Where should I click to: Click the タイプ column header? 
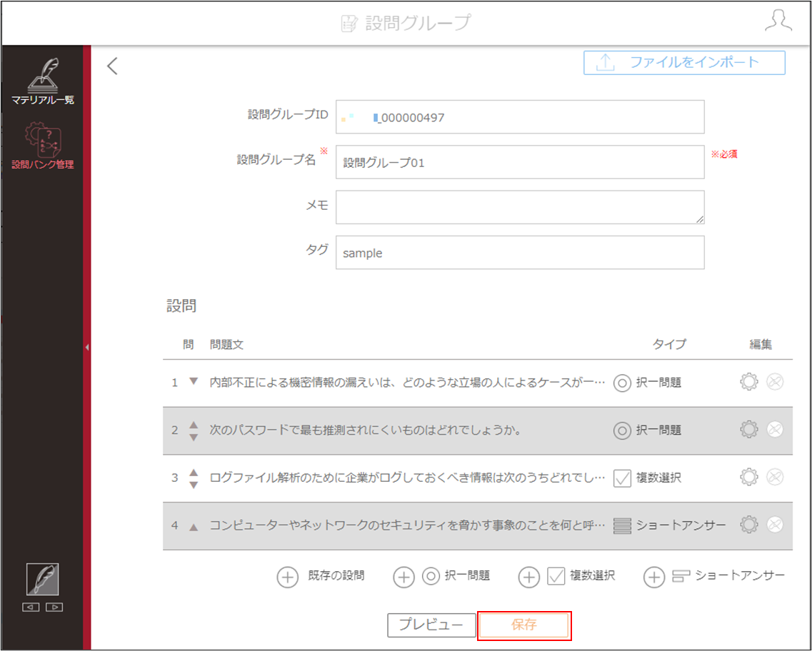coord(669,344)
